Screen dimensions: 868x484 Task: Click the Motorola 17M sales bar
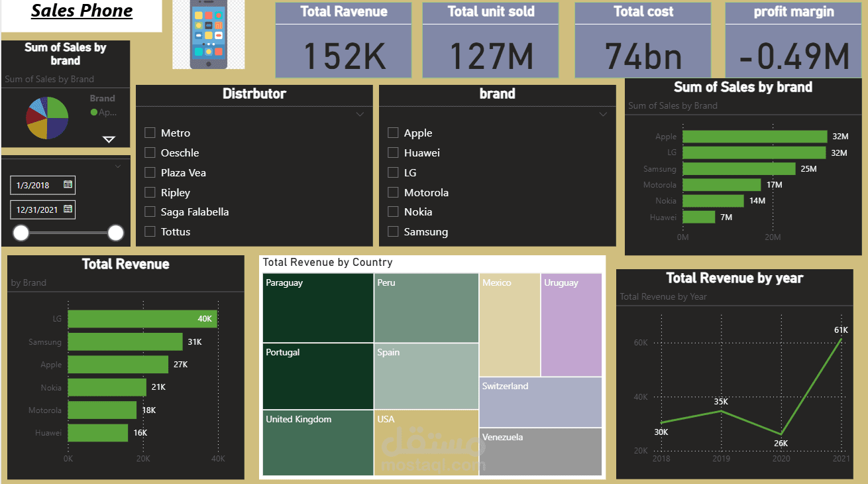722,185
